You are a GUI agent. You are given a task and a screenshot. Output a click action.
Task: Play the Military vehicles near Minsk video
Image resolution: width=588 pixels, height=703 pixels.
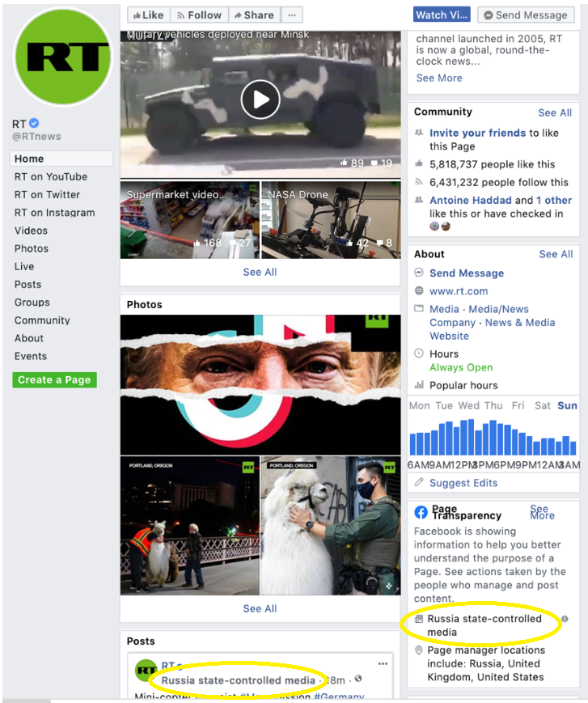260,100
